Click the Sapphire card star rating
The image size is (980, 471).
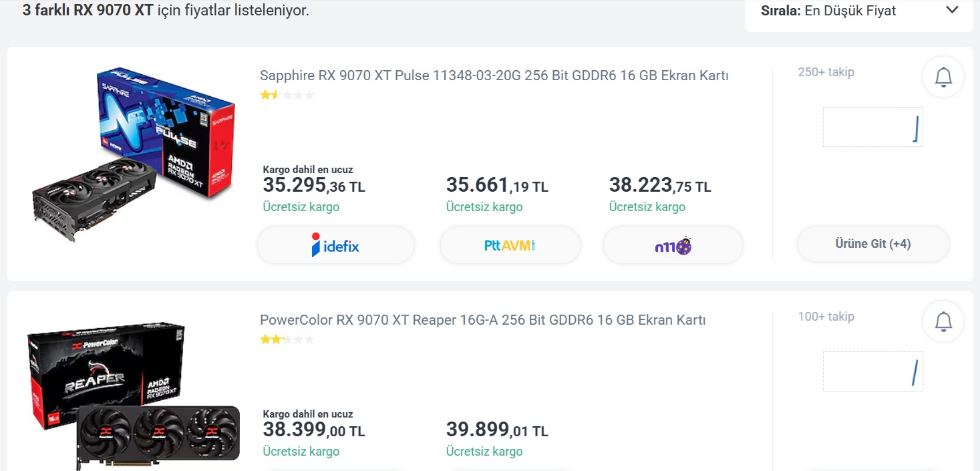click(287, 95)
